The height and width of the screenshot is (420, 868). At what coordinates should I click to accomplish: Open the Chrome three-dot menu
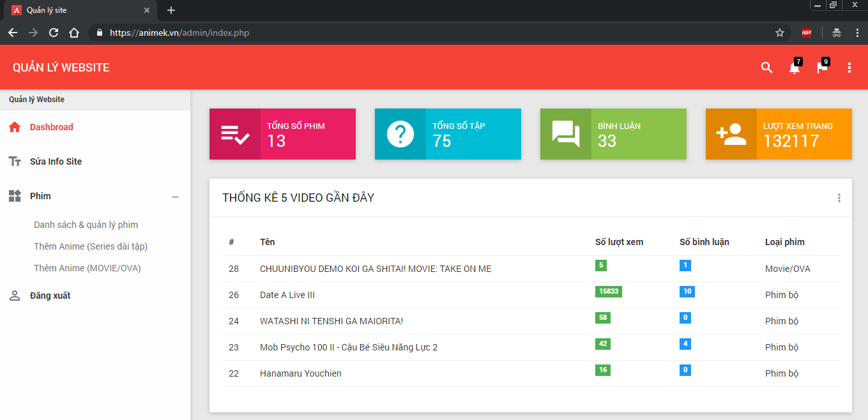click(857, 33)
